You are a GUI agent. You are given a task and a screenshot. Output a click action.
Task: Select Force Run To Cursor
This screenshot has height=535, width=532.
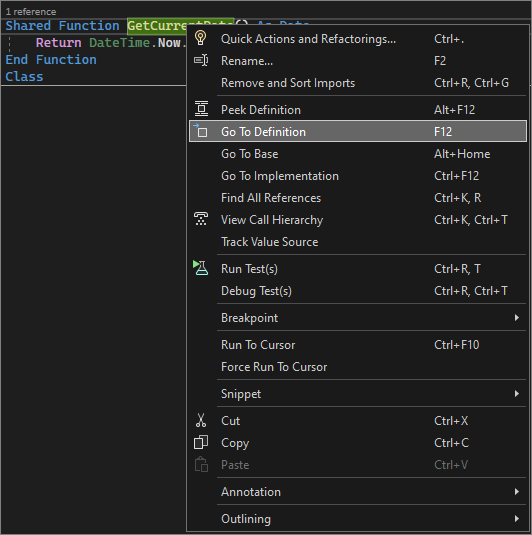(x=357, y=367)
